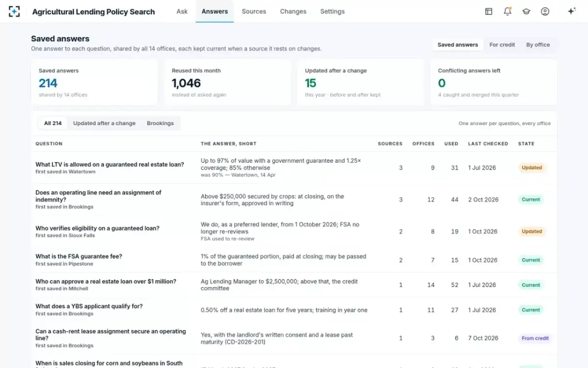Screen dimensions: 588x368
Task: Click the Reused this month 1,046 card
Action: click(x=227, y=82)
